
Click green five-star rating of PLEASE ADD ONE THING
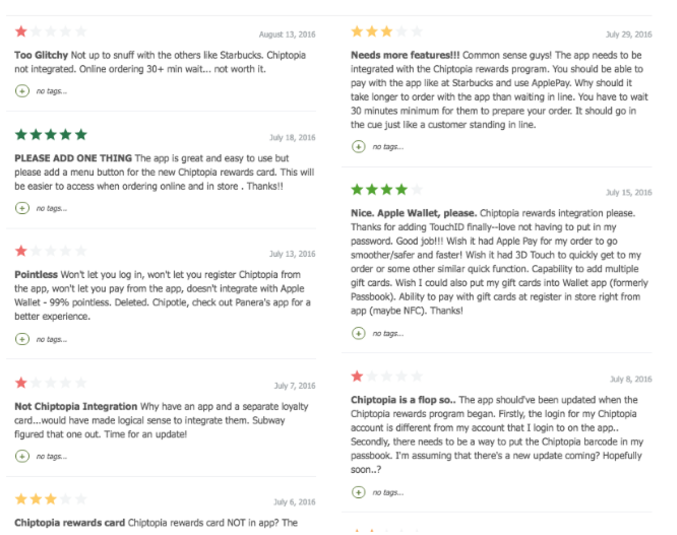(x=51, y=135)
